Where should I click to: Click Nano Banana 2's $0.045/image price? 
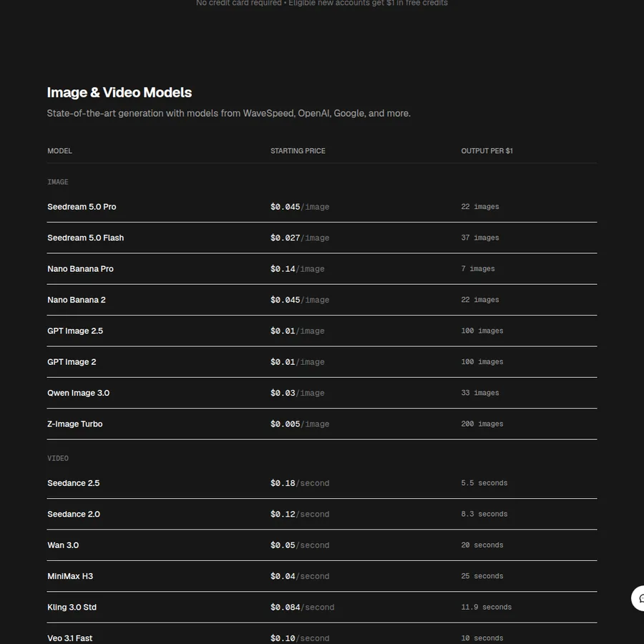300,300
